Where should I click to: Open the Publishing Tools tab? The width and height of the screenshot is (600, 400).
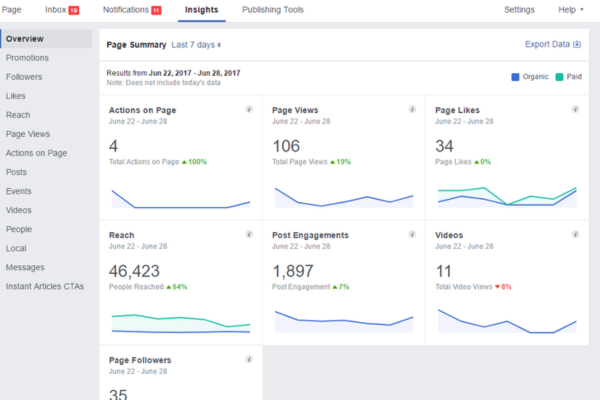pyautogui.click(x=273, y=10)
